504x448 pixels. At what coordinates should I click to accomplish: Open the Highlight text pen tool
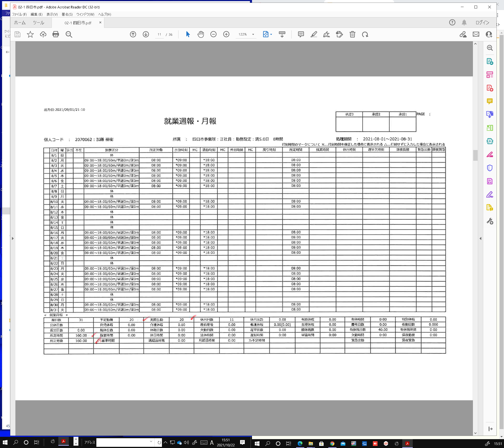[x=314, y=34]
